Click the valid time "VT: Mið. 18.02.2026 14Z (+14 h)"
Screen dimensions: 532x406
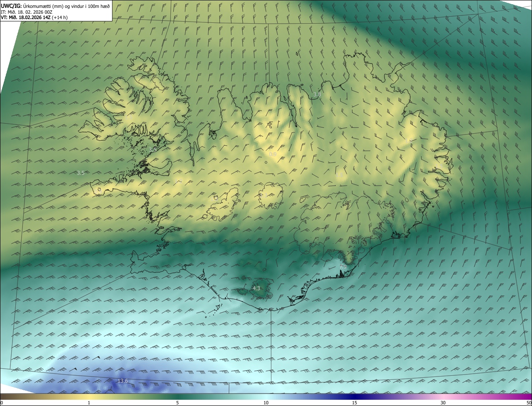click(34, 17)
